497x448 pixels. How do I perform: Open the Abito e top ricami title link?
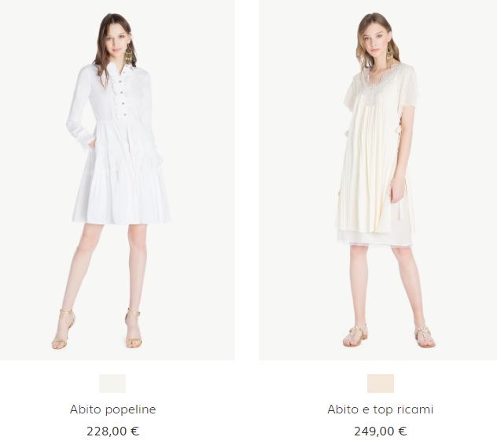click(x=381, y=409)
